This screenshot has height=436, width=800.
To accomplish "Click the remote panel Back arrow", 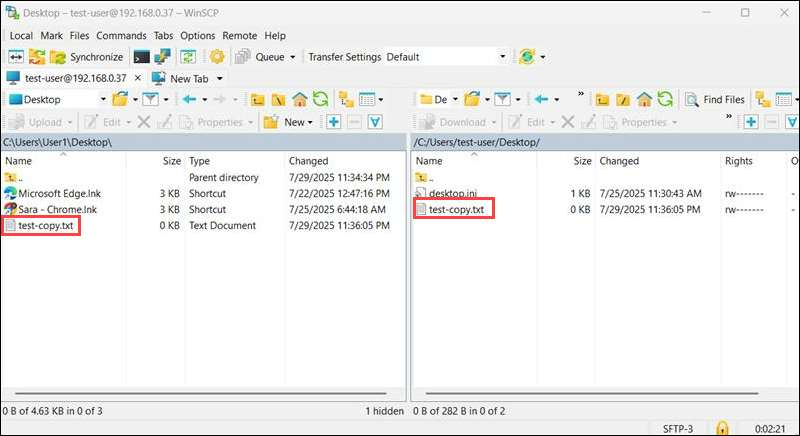I will click(x=541, y=99).
